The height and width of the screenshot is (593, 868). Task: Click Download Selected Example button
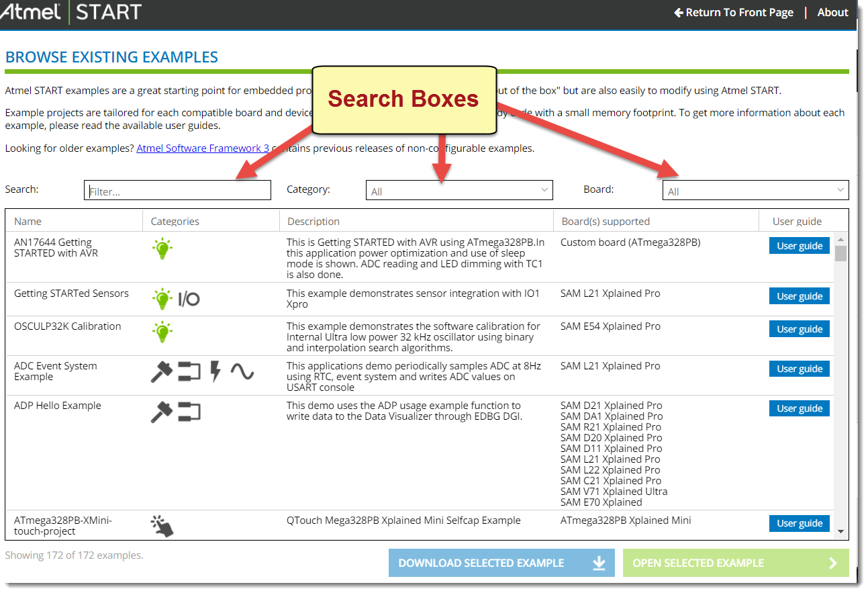coord(501,563)
